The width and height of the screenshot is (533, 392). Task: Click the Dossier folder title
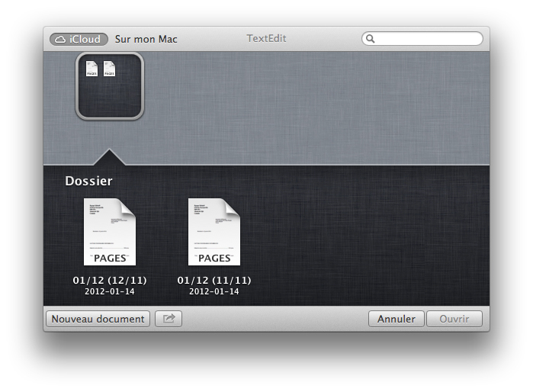(88, 181)
